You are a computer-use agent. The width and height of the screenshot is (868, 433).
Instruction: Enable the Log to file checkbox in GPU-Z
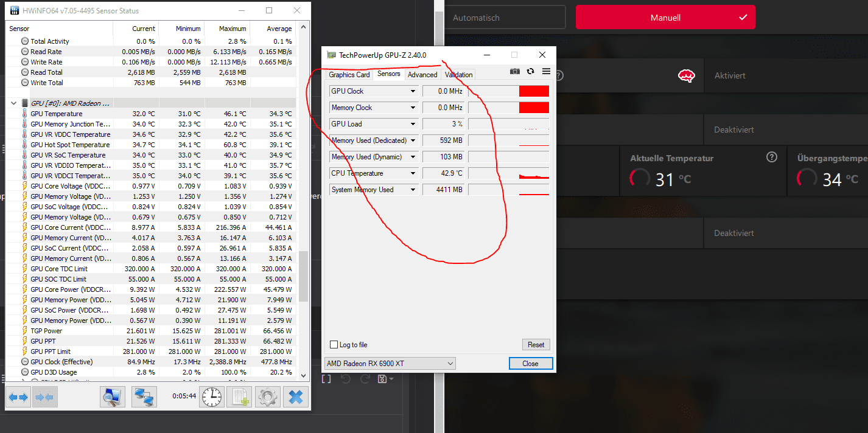pos(334,345)
